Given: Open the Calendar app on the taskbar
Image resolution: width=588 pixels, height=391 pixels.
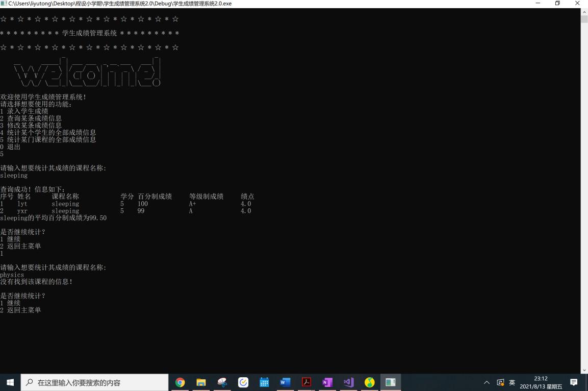Looking at the screenshot, I should coord(264,382).
